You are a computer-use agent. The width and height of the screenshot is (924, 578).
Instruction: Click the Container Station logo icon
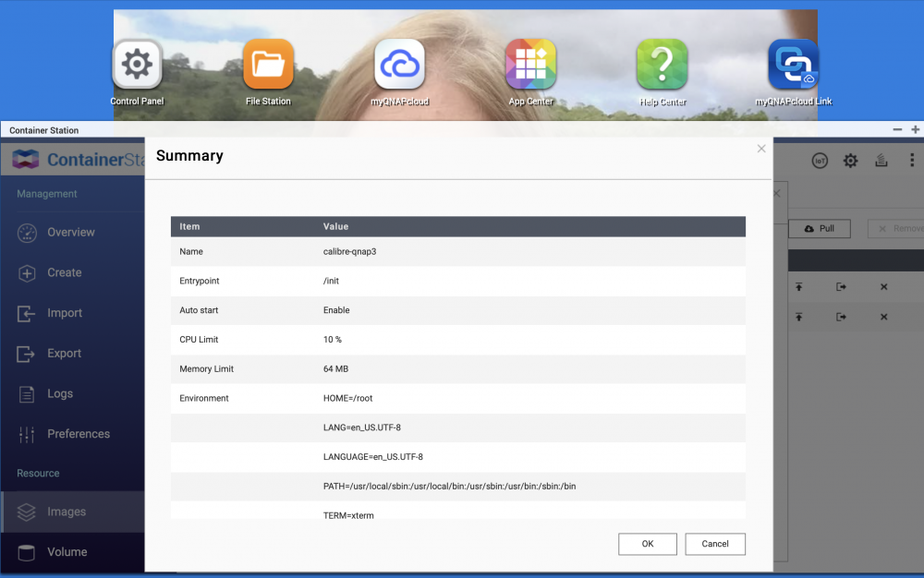click(25, 159)
